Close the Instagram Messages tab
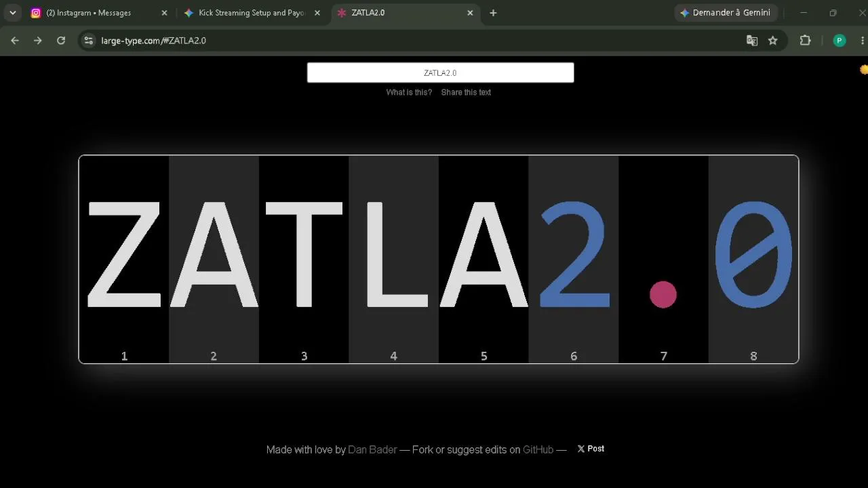Screen dimensions: 868x488 point(164,13)
